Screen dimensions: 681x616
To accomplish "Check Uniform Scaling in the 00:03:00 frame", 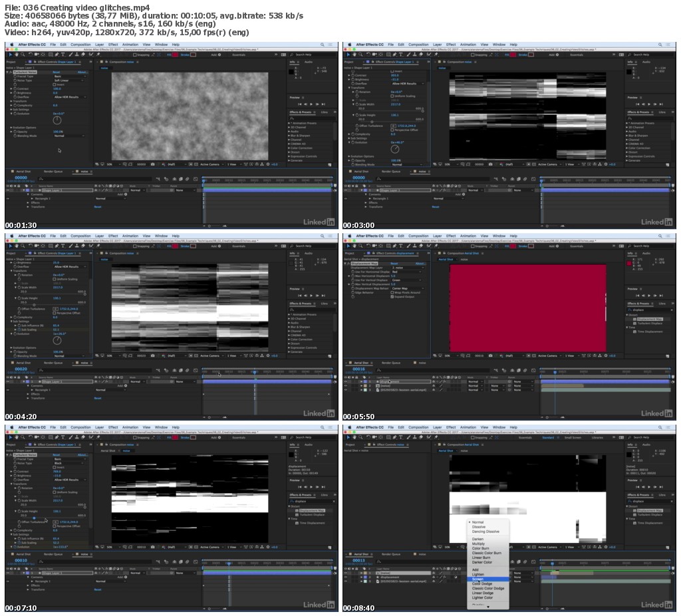I will point(392,96).
